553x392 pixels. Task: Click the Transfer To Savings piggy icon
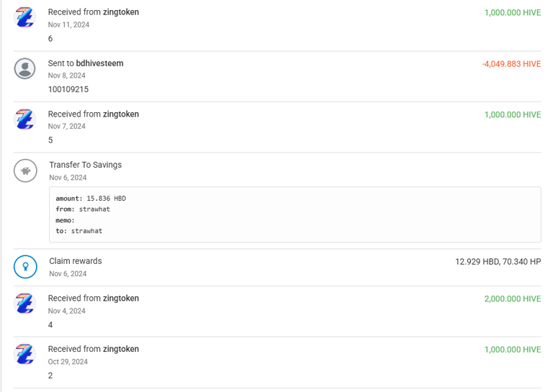click(25, 170)
